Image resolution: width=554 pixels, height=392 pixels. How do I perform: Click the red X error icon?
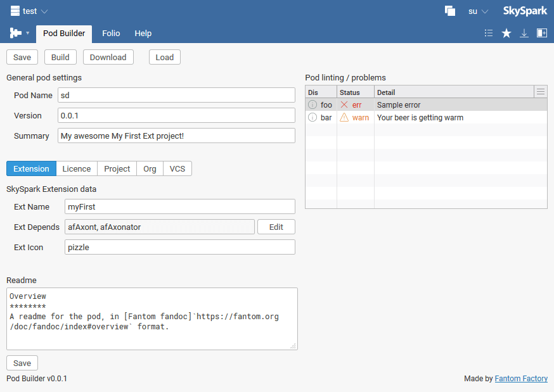tap(344, 104)
